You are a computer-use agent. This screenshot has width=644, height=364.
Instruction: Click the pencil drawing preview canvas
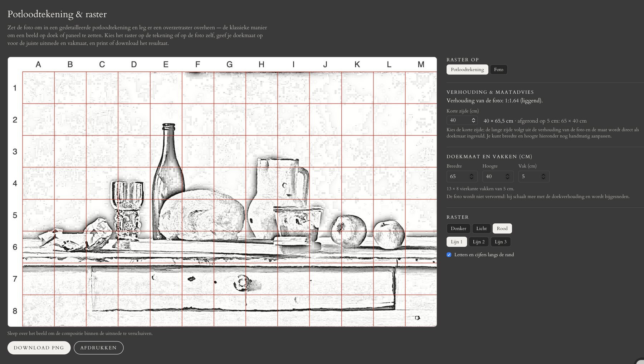[x=222, y=192]
